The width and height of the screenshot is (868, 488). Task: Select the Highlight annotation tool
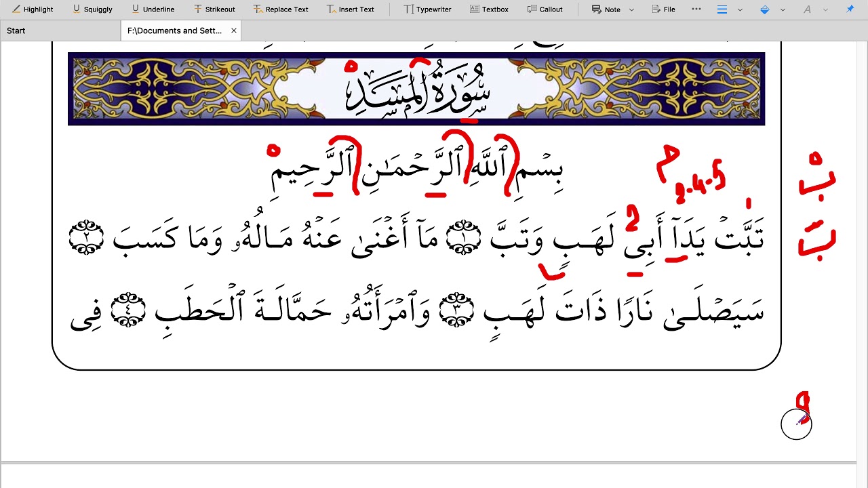[33, 9]
